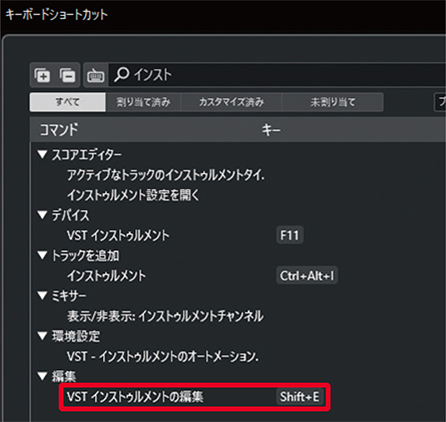The width and height of the screenshot is (446, 422).
Task: Click the F11 key assignment
Action: 289,235
